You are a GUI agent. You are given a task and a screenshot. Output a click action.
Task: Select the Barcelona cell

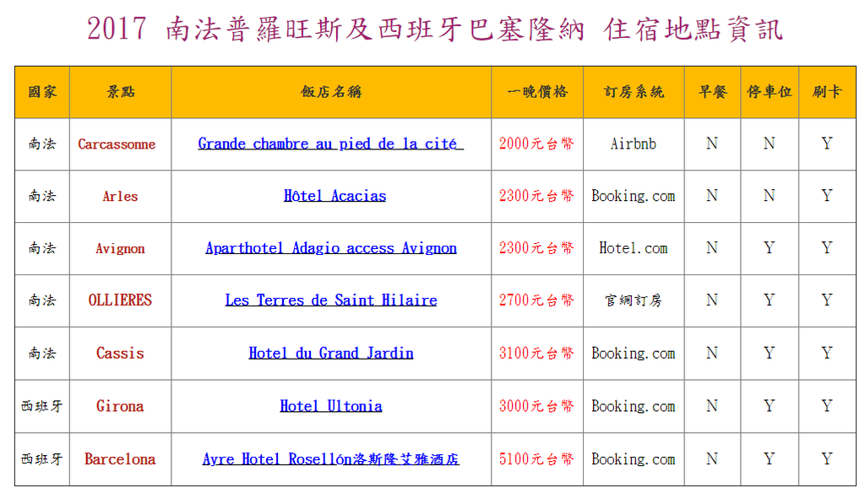pyautogui.click(x=120, y=459)
